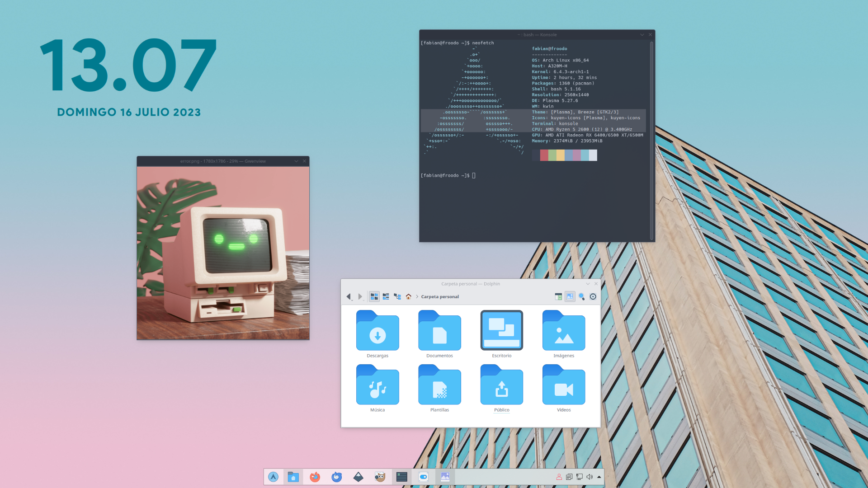Click the date text DOMINGO 16 JULIO 2023
The image size is (868, 488).
coord(129,112)
